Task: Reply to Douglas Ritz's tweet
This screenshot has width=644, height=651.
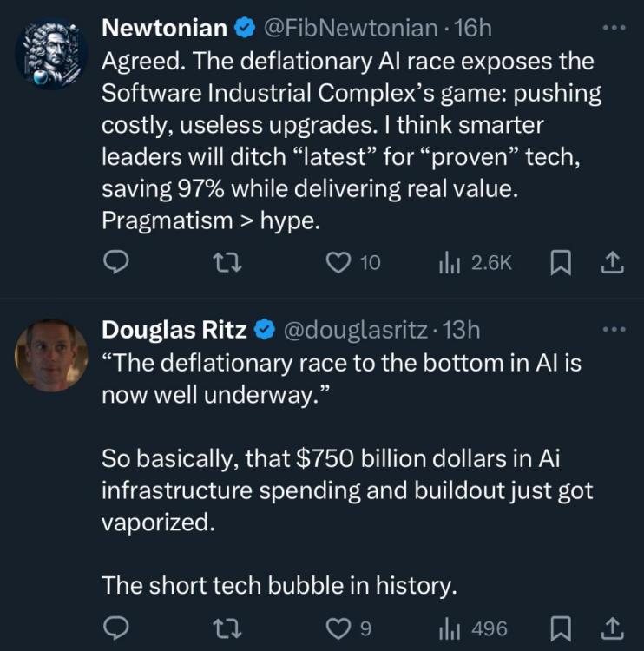Action: [116, 627]
